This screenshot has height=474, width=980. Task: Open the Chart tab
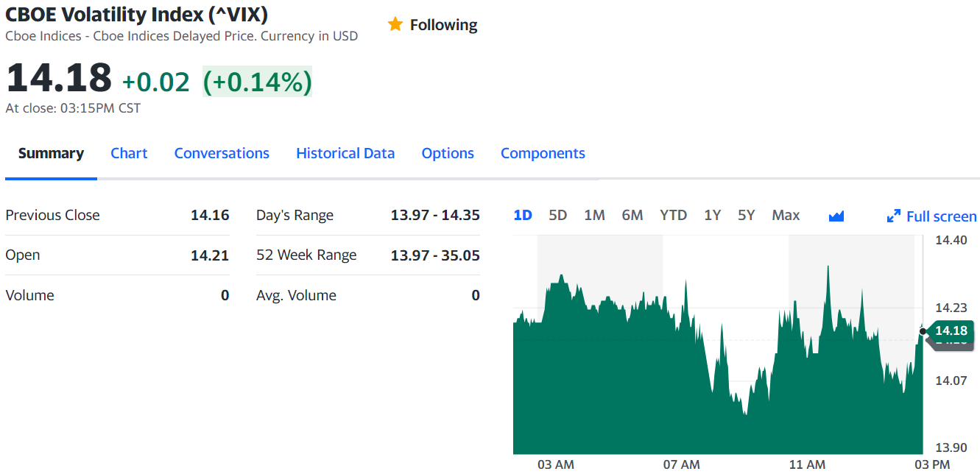point(129,153)
